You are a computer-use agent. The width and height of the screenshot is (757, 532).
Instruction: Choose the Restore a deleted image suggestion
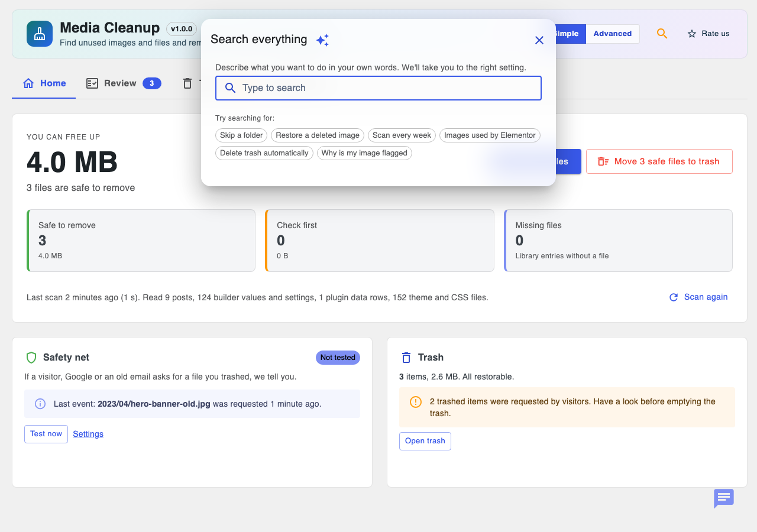click(x=318, y=135)
